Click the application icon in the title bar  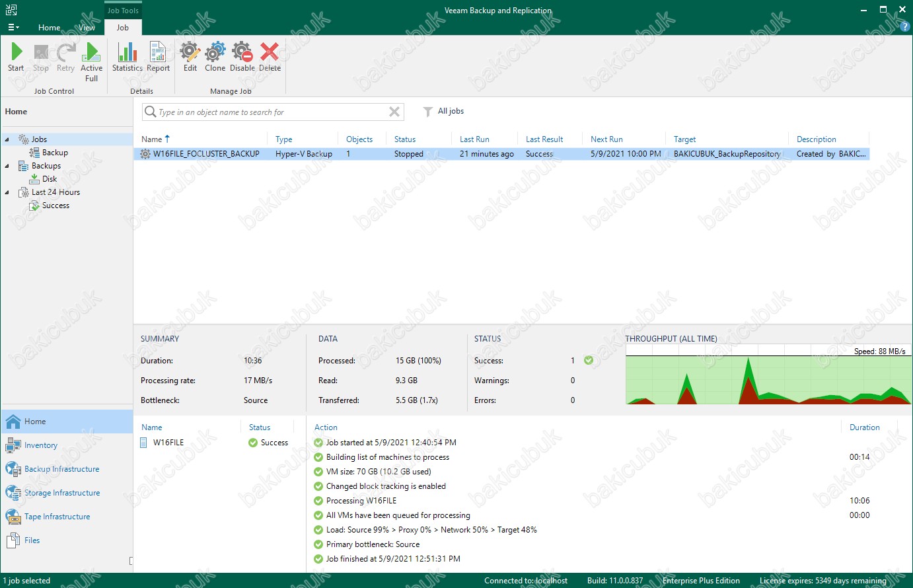pyautogui.click(x=11, y=9)
